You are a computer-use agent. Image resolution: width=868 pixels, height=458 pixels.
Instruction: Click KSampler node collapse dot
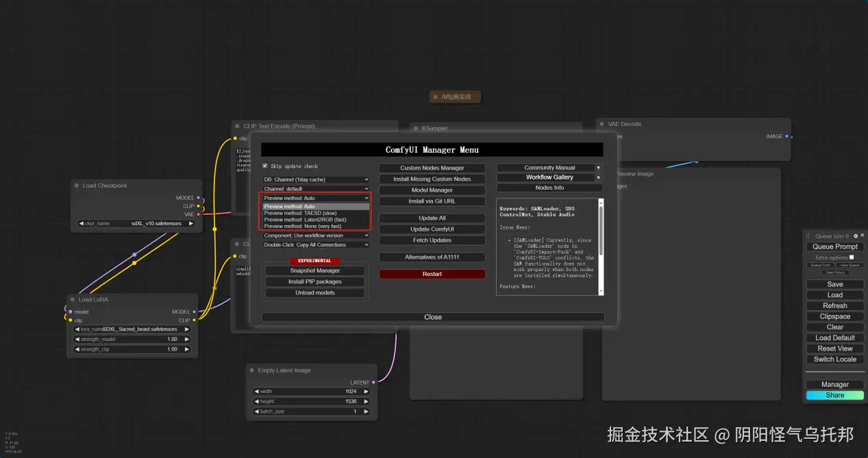415,127
